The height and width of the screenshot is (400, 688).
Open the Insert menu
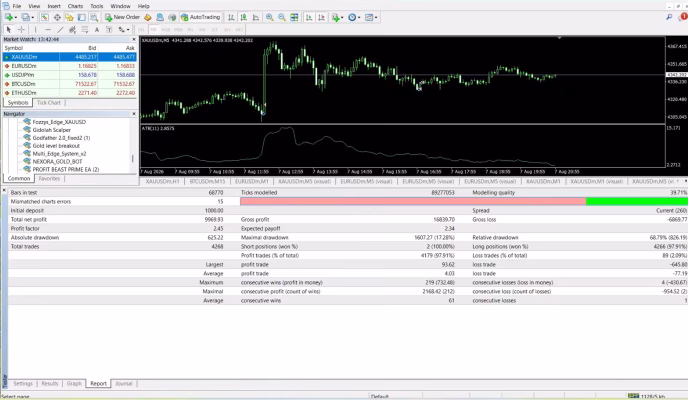click(54, 6)
